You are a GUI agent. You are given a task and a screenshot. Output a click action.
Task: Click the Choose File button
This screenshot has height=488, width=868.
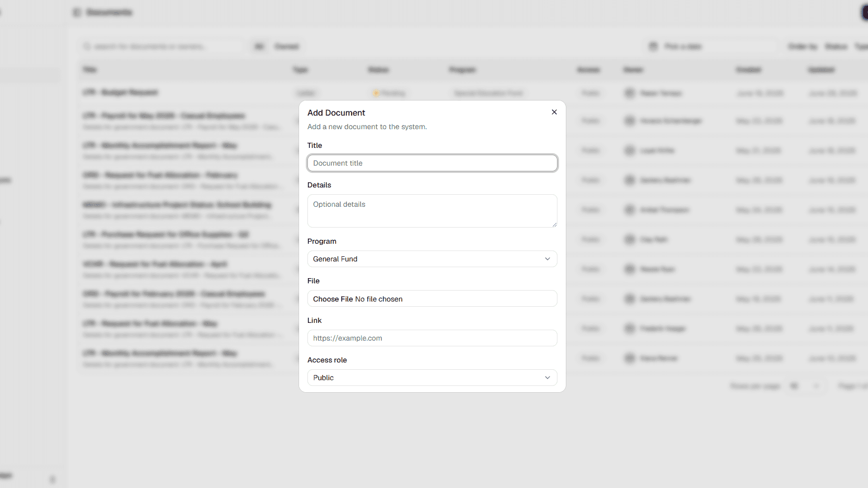333,299
